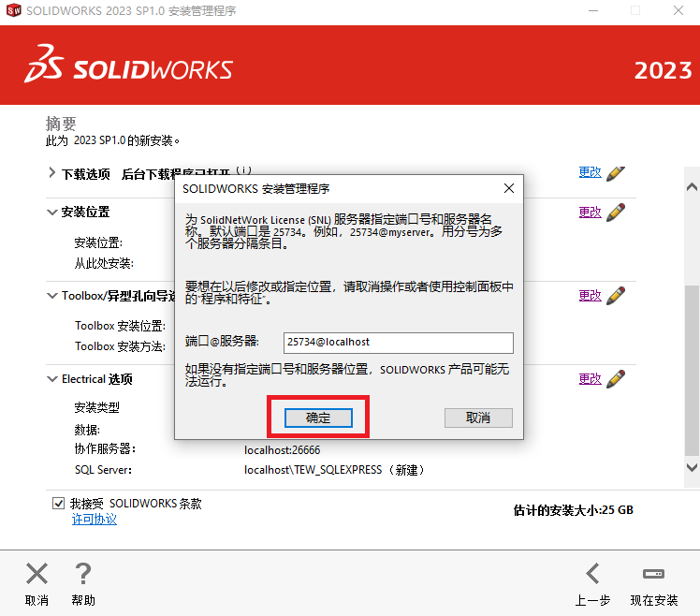The width and height of the screenshot is (700, 616).
Task: Click the 估计的安装大小:25 GB text
Action: 574,510
